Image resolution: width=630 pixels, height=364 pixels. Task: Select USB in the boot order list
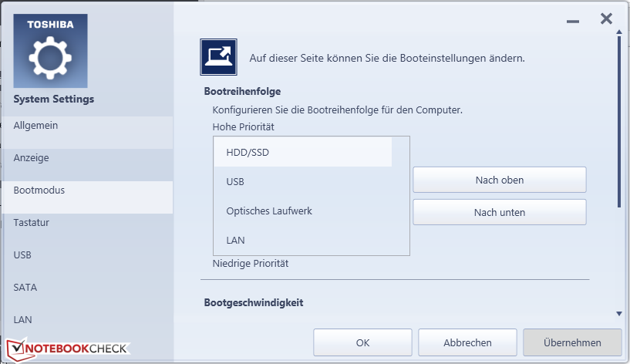pos(303,182)
